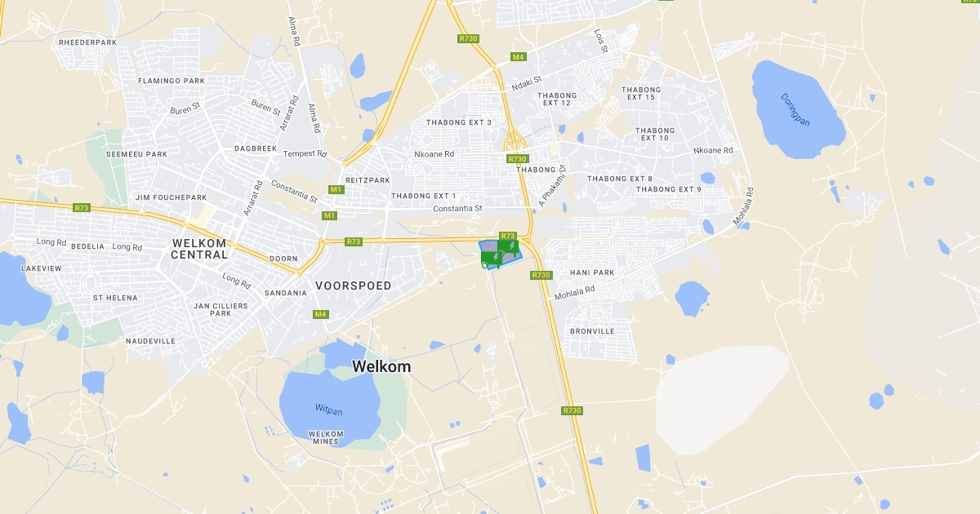Image resolution: width=980 pixels, height=514 pixels.
Task: Select the small green circle marker
Action: (x=485, y=265)
